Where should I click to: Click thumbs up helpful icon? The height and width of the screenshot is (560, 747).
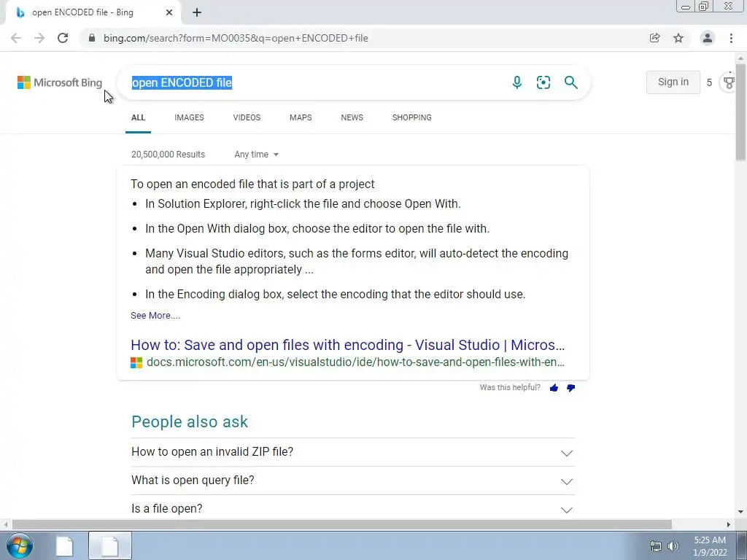coord(554,388)
